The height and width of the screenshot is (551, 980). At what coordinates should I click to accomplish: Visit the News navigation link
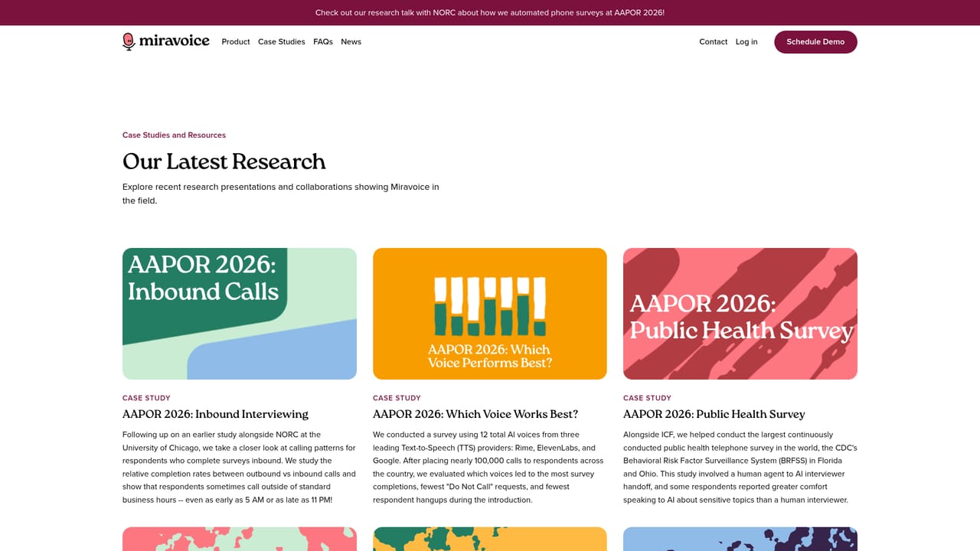coord(351,42)
